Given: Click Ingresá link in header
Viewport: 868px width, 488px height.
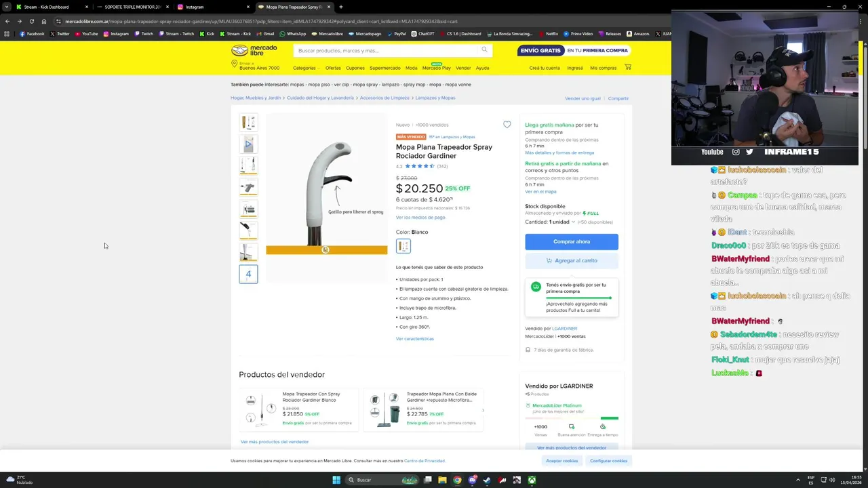Looking at the screenshot, I should pyautogui.click(x=575, y=68).
